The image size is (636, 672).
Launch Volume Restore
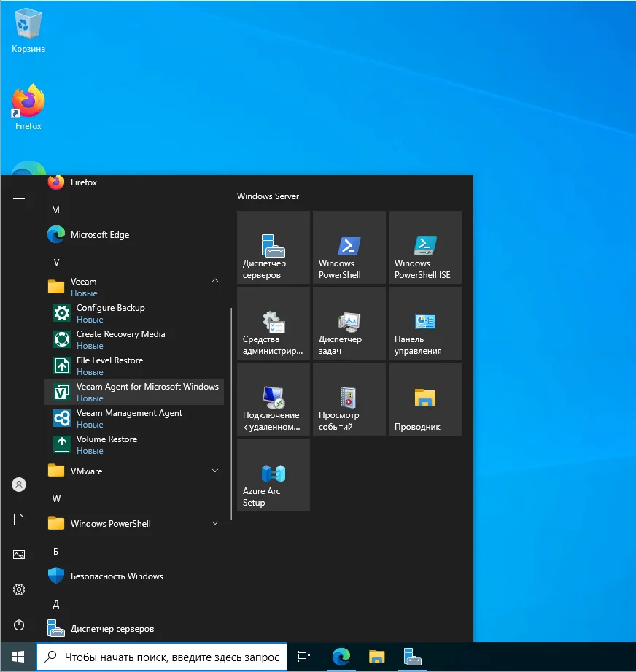coord(134,444)
